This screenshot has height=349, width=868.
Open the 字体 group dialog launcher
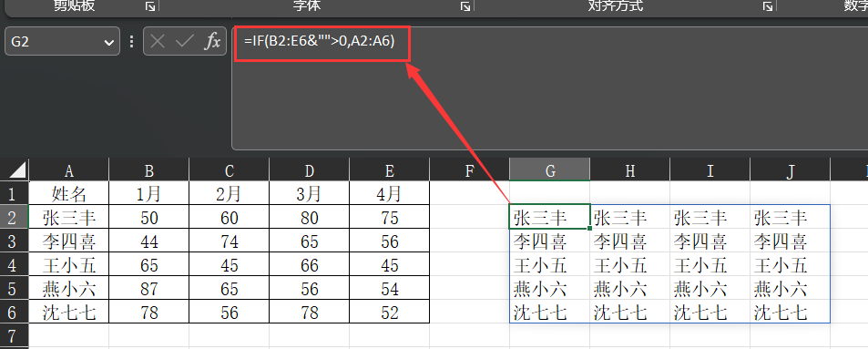click(x=465, y=6)
